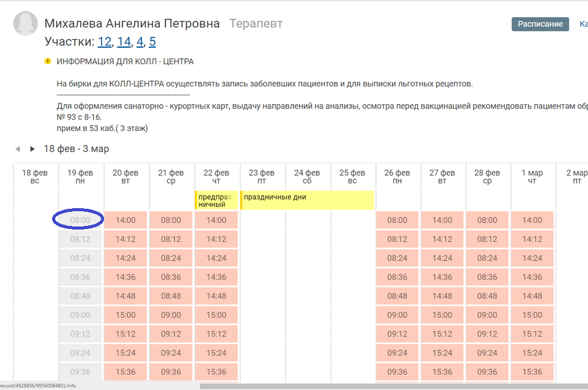This screenshot has width=588, height=390.
Task: Open участок 4 link
Action: (140, 42)
